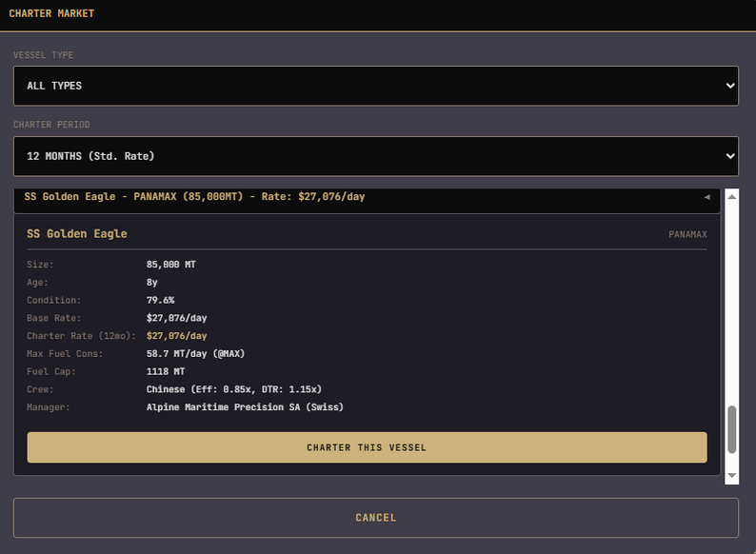756x554 pixels.
Task: Collapse SS Golden Eagle row triangle icon
Action: point(706,197)
